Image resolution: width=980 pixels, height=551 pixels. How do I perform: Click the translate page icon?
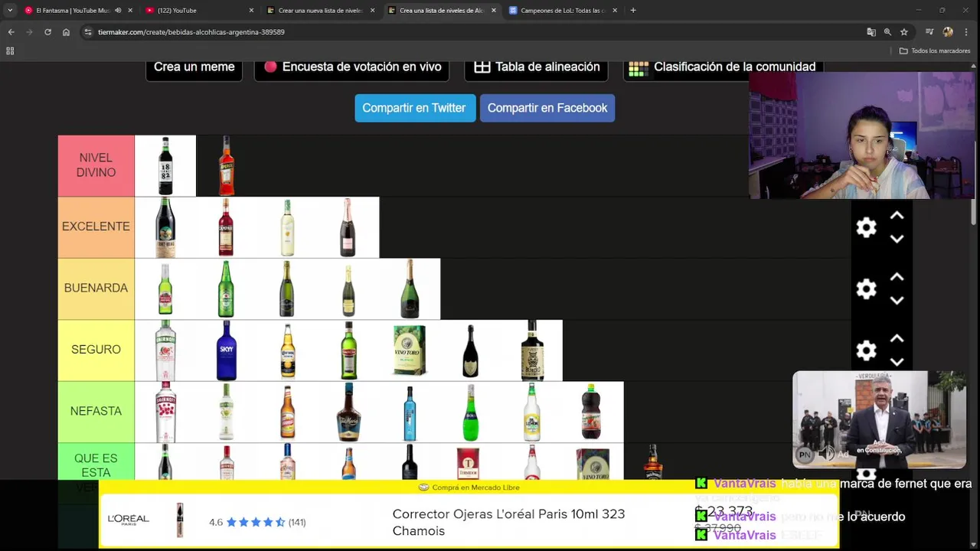[871, 32]
